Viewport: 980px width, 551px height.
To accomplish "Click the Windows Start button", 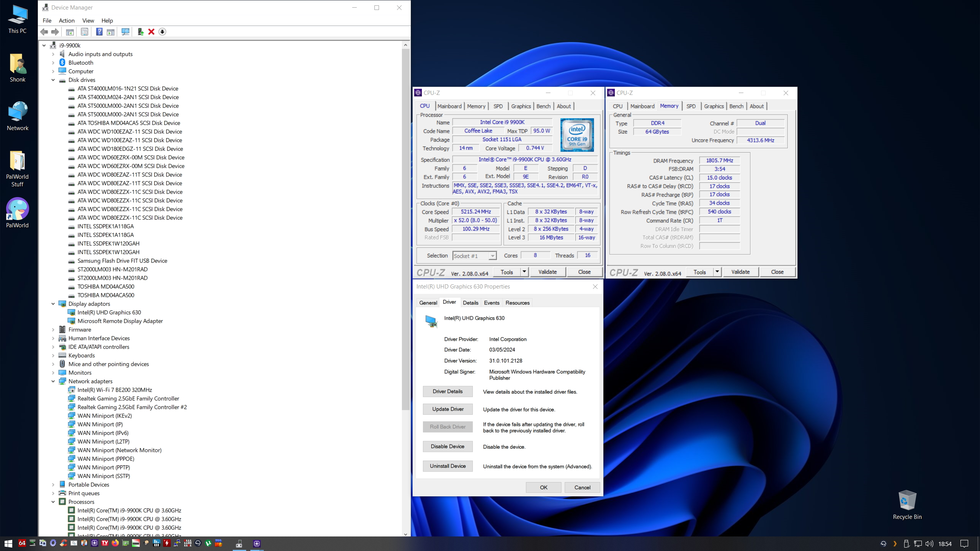I will pos(8,543).
